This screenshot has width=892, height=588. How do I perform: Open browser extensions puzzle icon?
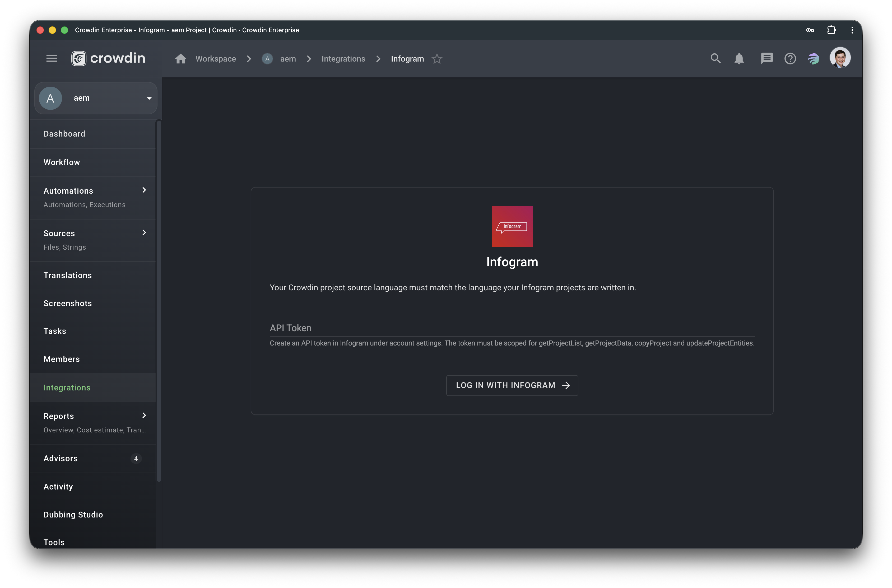[831, 30]
